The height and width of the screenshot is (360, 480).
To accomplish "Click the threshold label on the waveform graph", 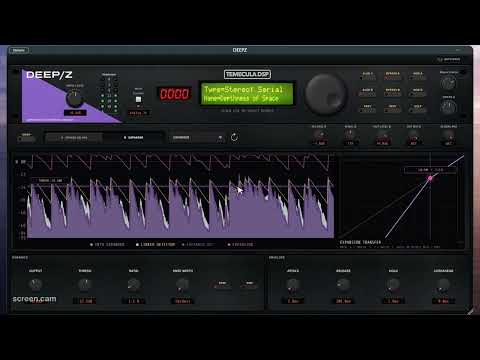I will (x=51, y=180).
